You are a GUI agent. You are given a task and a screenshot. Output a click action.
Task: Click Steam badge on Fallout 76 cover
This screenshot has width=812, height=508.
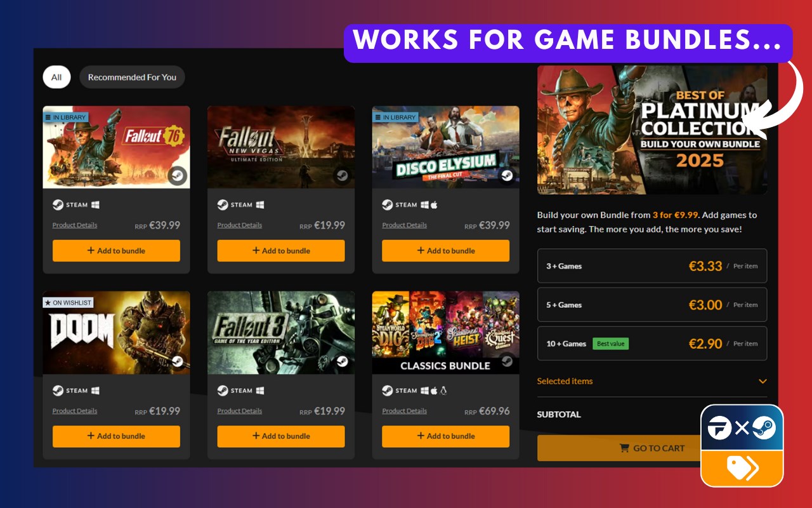[x=178, y=176]
